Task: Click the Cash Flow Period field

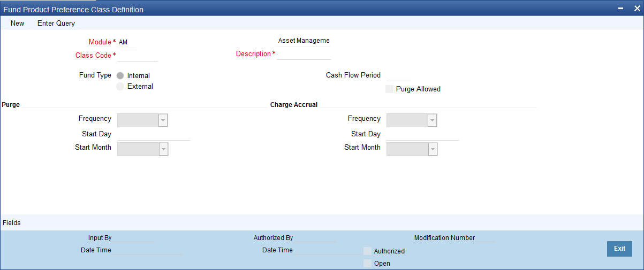Action: 398,75
